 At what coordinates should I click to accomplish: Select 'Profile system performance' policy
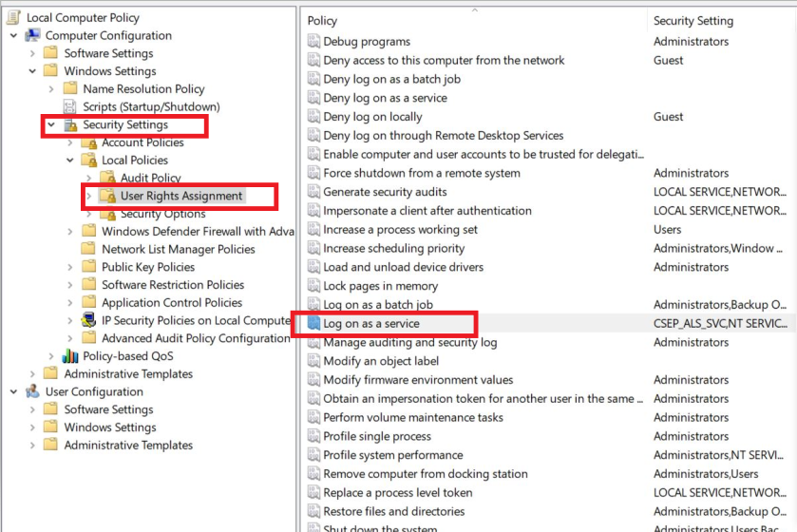(393, 455)
